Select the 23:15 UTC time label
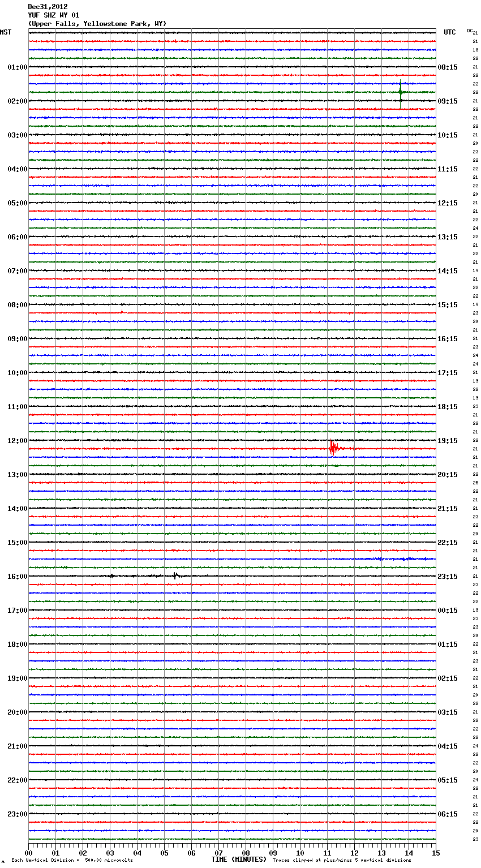 point(448,577)
